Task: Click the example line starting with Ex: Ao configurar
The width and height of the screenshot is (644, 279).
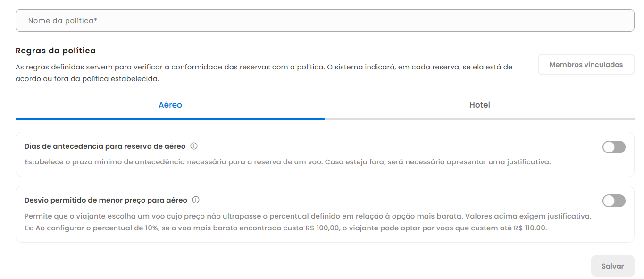Action: click(x=286, y=228)
